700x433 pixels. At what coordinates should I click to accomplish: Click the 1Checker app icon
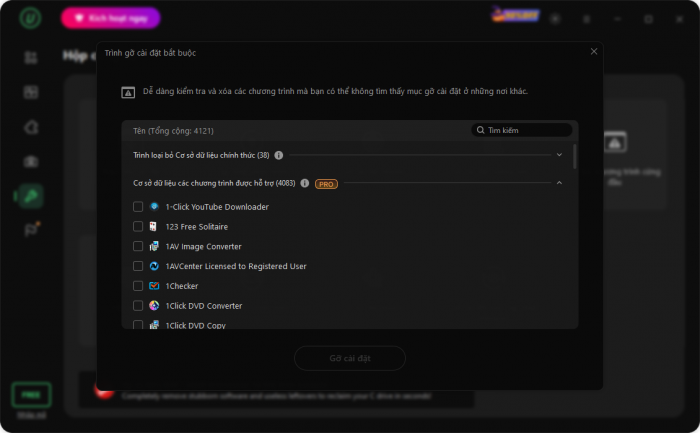(154, 286)
